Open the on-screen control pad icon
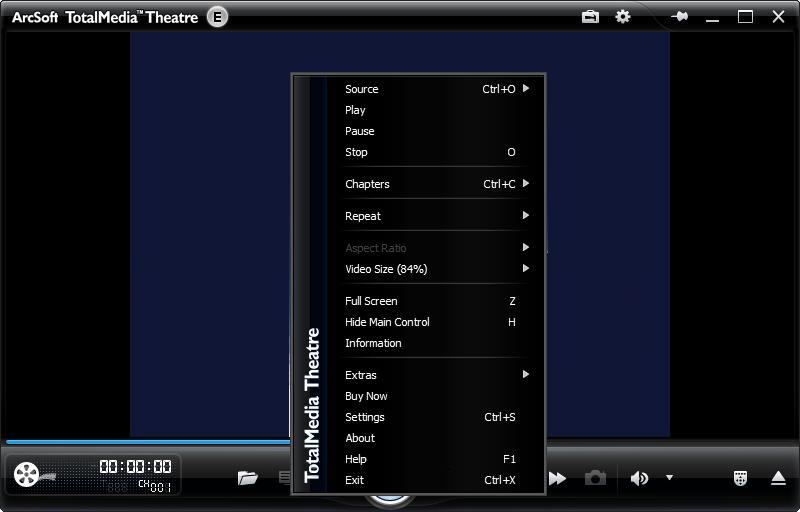Image resolution: width=800 pixels, height=512 pixels. (740, 478)
